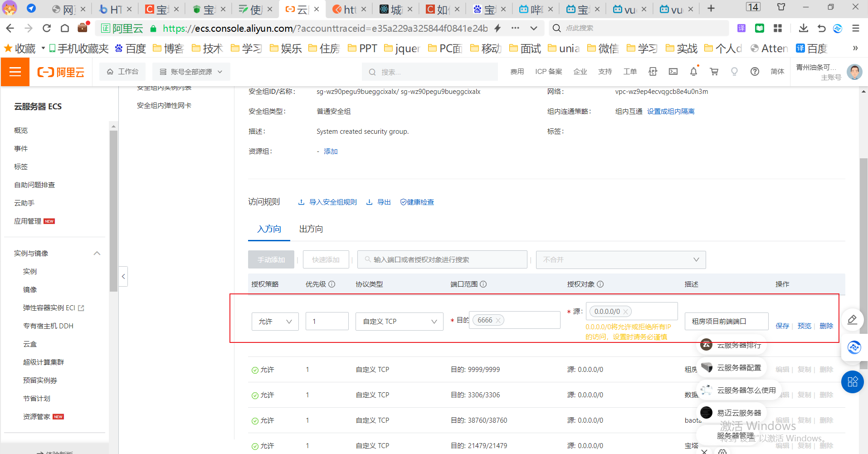Click the console search box
The height and width of the screenshot is (454, 868).
point(430,72)
